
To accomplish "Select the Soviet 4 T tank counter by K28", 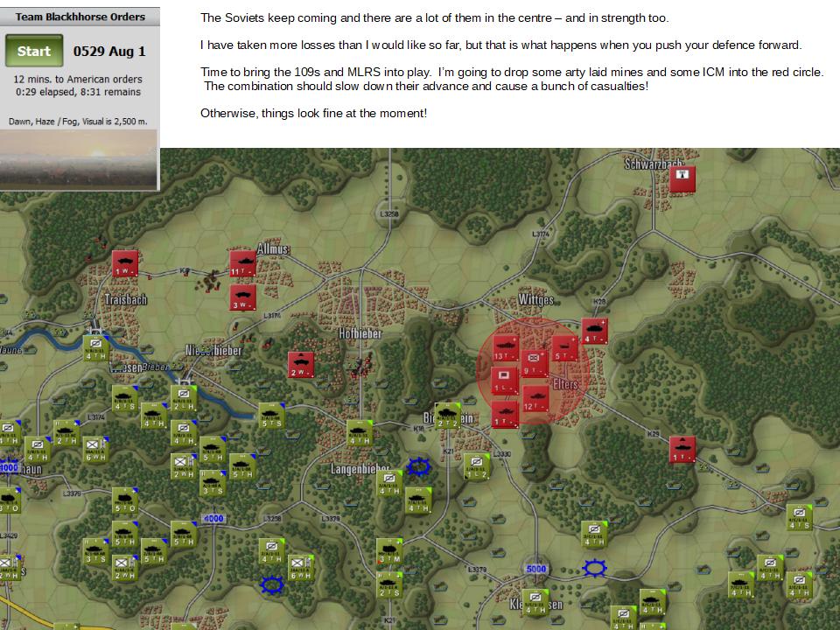I will tap(594, 332).
